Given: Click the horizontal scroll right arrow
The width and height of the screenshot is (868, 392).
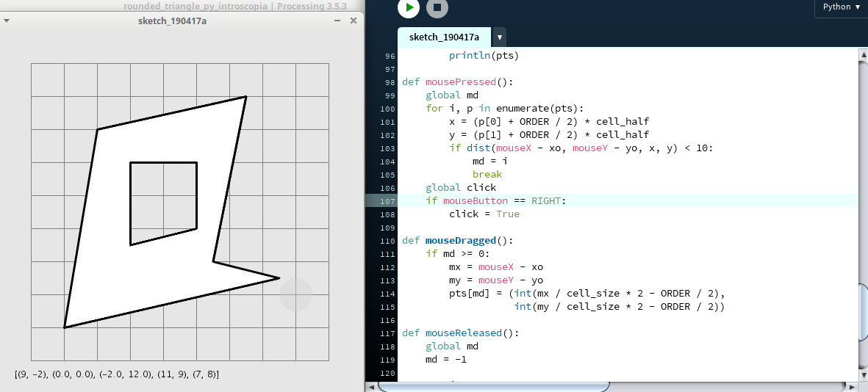Looking at the screenshot, I should pyautogui.click(x=852, y=387).
